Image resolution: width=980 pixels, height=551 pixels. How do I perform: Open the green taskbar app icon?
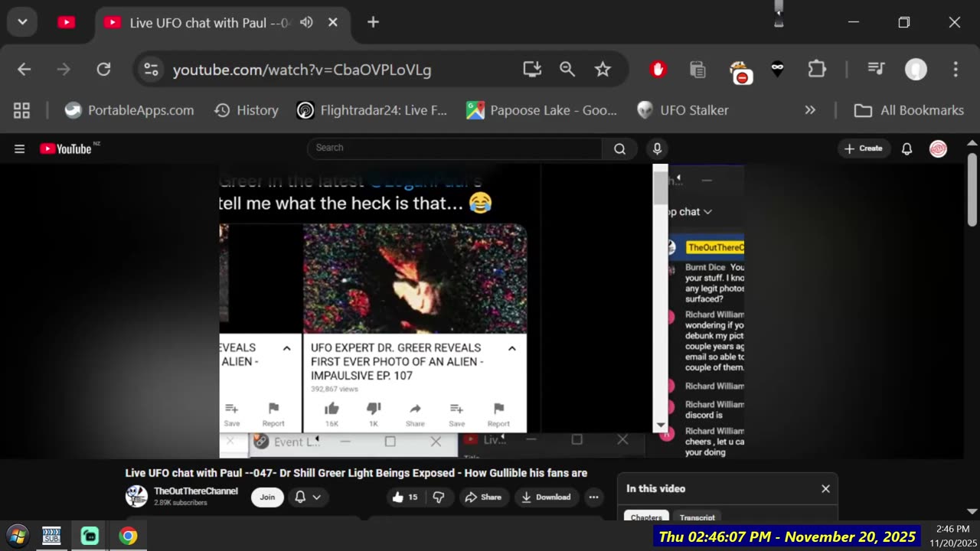[90, 536]
